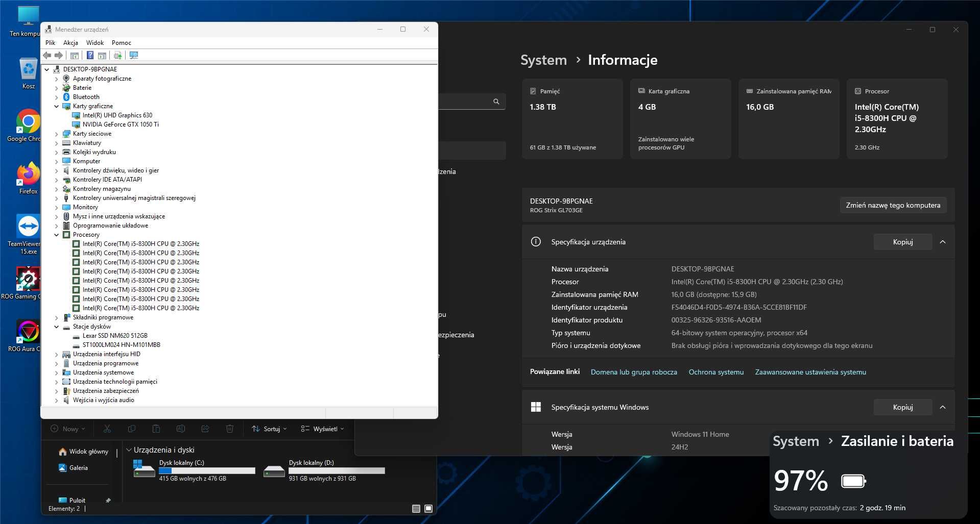Open the Ten komputer desktop icon

pos(25,21)
